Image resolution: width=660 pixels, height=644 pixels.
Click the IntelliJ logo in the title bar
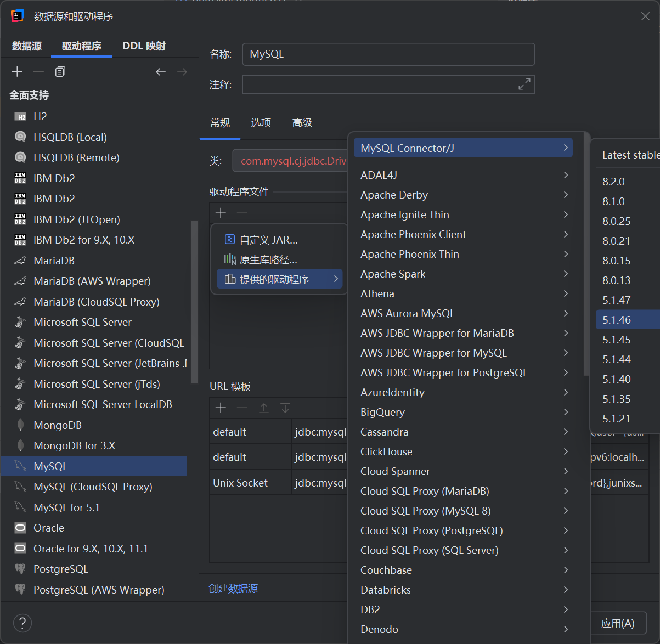pyautogui.click(x=18, y=16)
